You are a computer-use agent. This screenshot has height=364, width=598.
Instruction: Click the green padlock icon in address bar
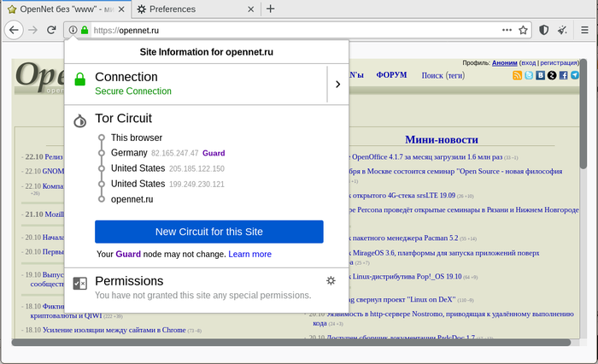point(85,30)
